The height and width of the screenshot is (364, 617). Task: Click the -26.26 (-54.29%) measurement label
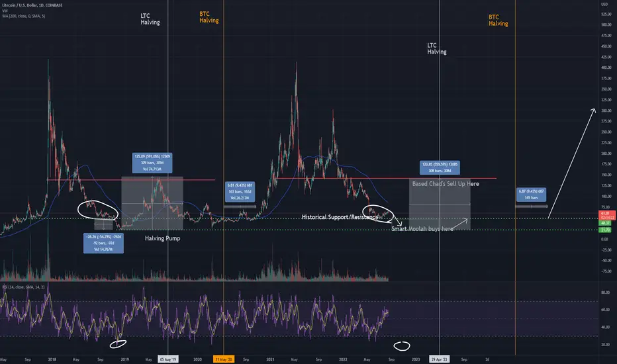point(103,243)
